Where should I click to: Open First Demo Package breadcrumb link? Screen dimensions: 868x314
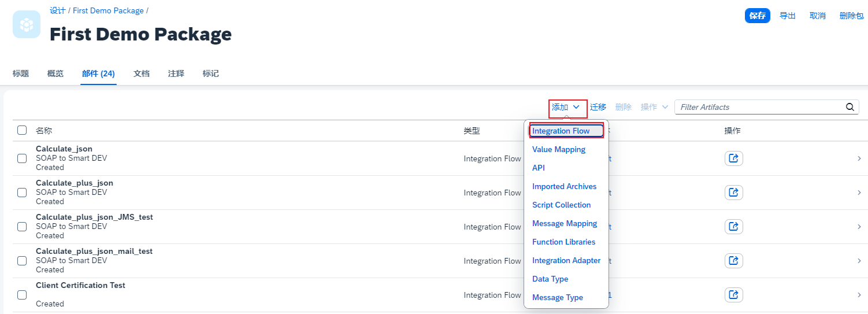pos(108,10)
